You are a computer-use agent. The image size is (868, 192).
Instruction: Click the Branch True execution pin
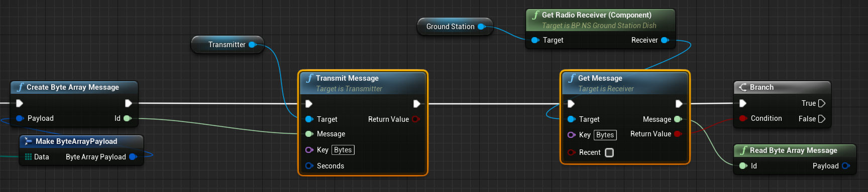[x=822, y=103]
